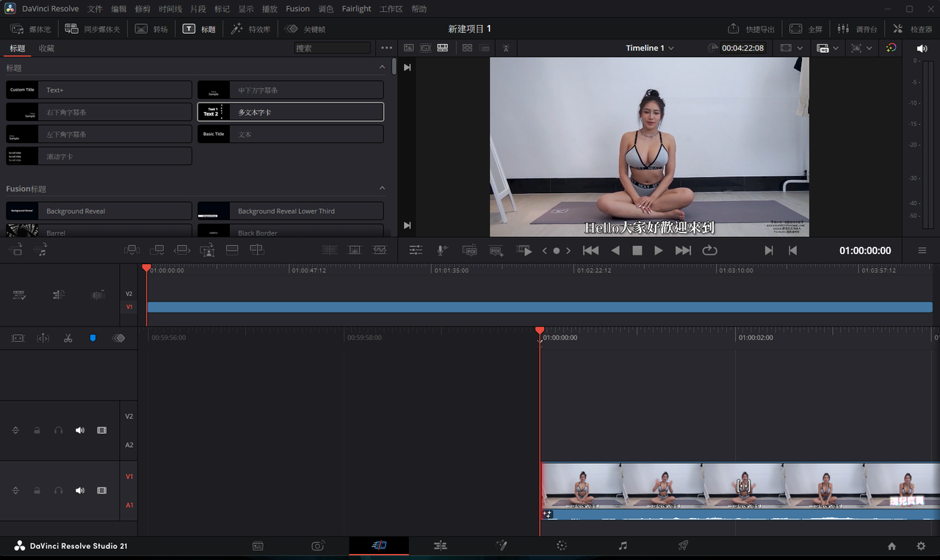Mute the V1 A1 track speaker
Viewport: 940px width, 560px height.
[80, 490]
